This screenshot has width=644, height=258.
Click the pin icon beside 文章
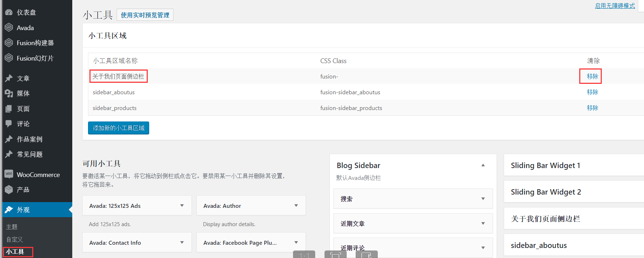coord(9,78)
